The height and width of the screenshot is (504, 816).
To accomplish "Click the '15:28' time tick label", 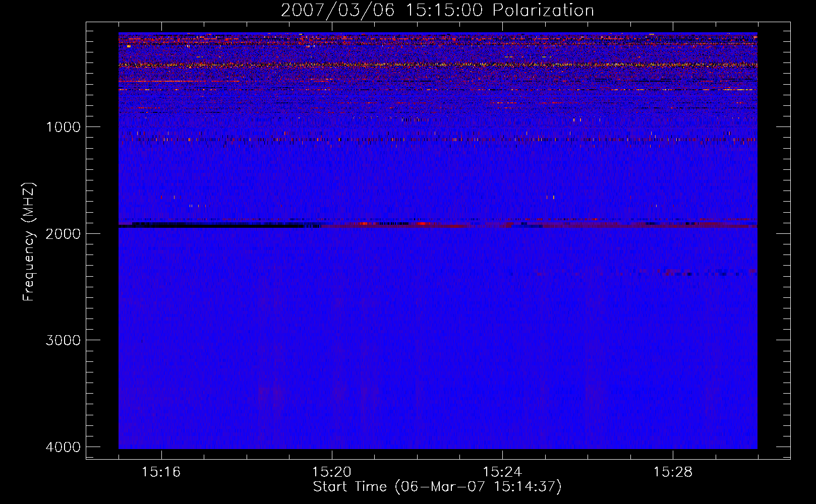I will (x=673, y=472).
